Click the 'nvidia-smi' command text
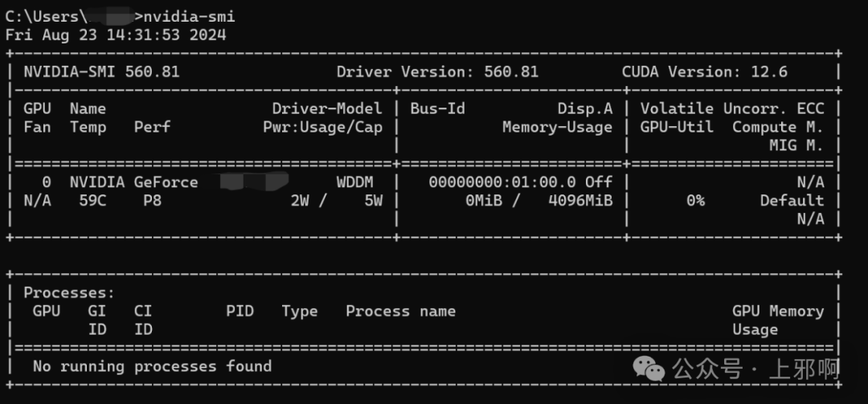This screenshot has width=868, height=404. coord(190,17)
